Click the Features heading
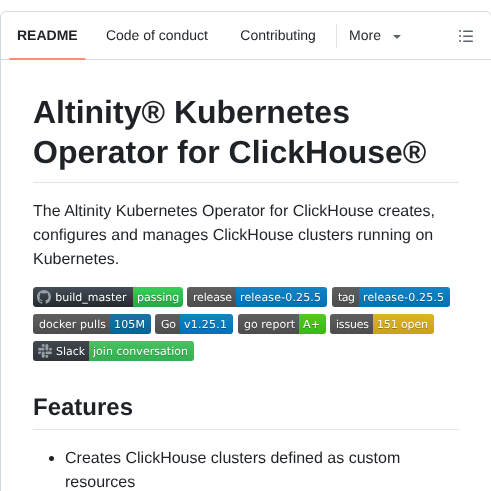Image resolution: width=491 pixels, height=491 pixels. coord(83,407)
